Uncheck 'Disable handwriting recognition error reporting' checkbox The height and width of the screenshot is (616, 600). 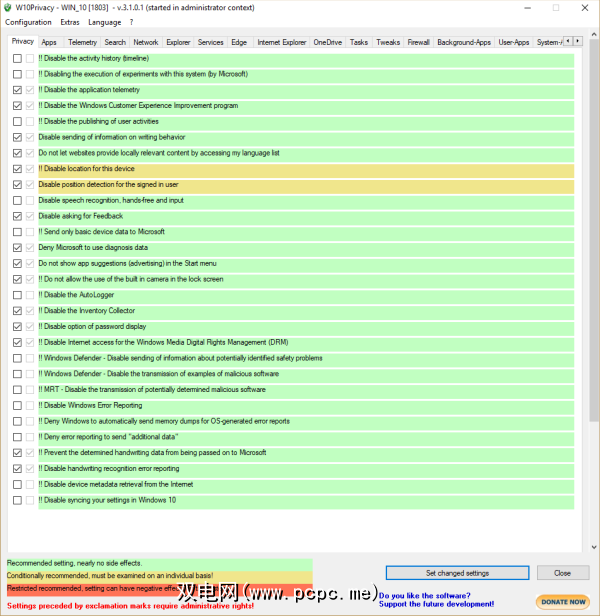click(17, 469)
